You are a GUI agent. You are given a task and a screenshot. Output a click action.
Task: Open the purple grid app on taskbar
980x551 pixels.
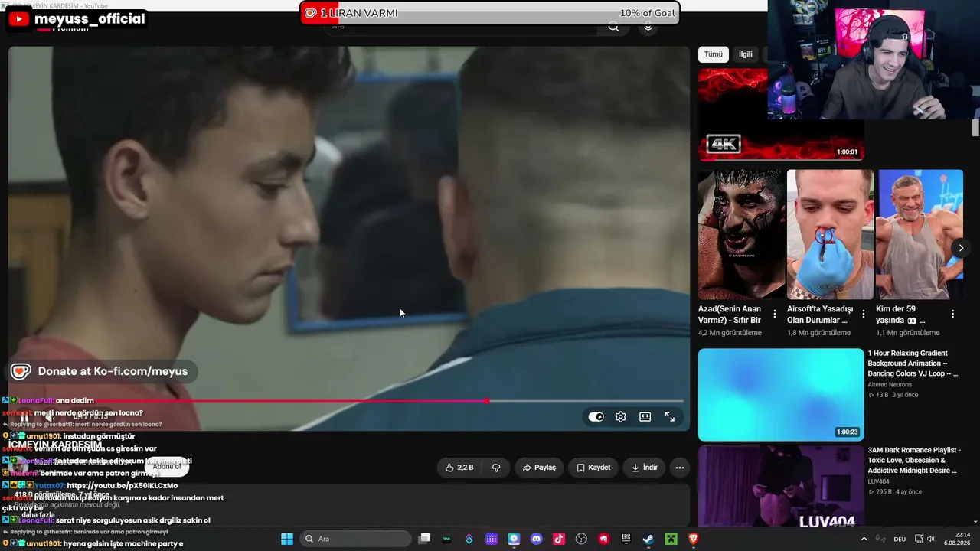pyautogui.click(x=492, y=539)
